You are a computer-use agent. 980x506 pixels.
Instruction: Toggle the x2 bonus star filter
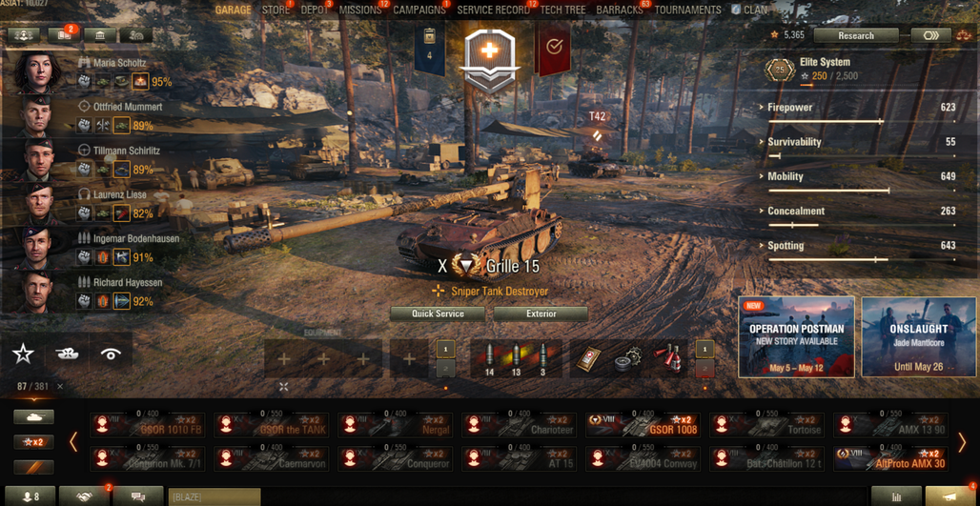click(x=33, y=442)
